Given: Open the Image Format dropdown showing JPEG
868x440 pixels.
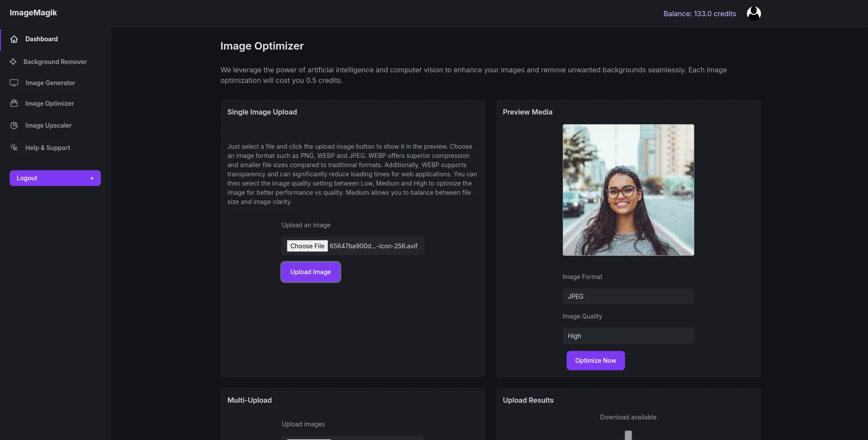Looking at the screenshot, I should [628, 296].
